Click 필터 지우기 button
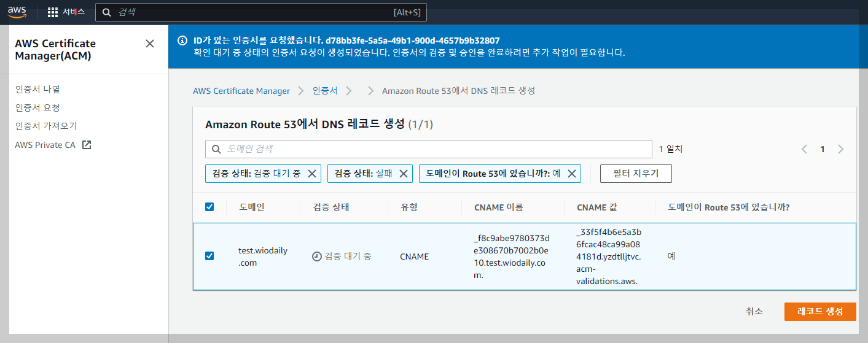 [636, 174]
